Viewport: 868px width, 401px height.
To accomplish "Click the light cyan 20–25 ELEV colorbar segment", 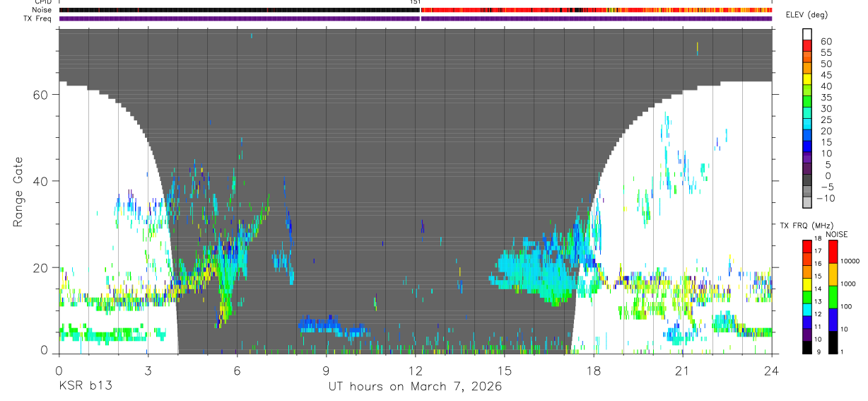I will pos(807,124).
